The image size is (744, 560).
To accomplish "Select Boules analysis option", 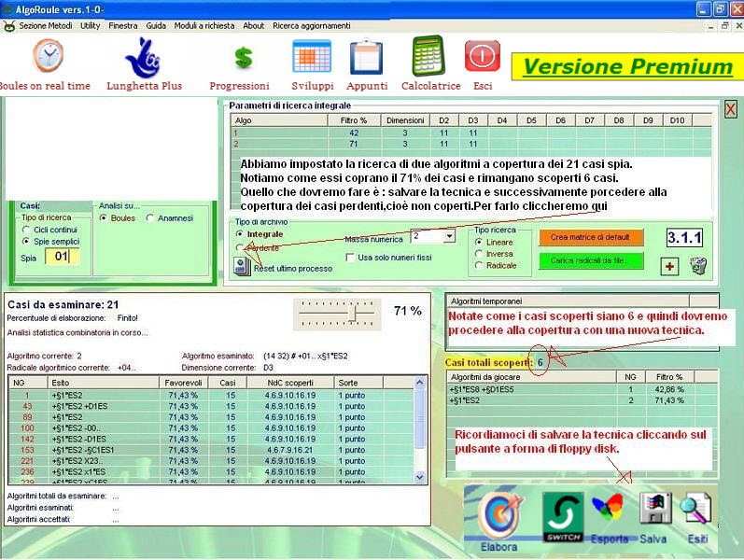I will coord(104,218).
